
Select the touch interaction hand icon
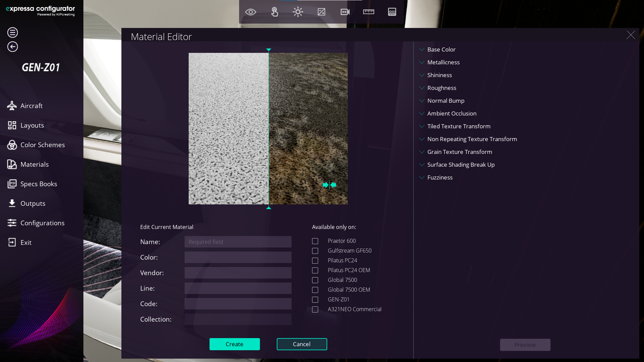coord(274,12)
